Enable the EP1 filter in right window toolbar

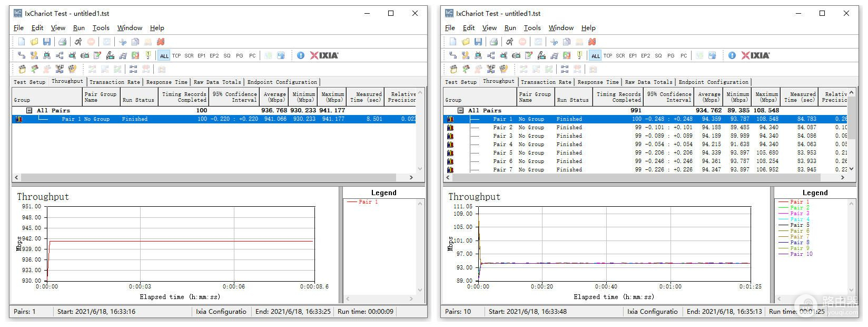pyautogui.click(x=633, y=56)
